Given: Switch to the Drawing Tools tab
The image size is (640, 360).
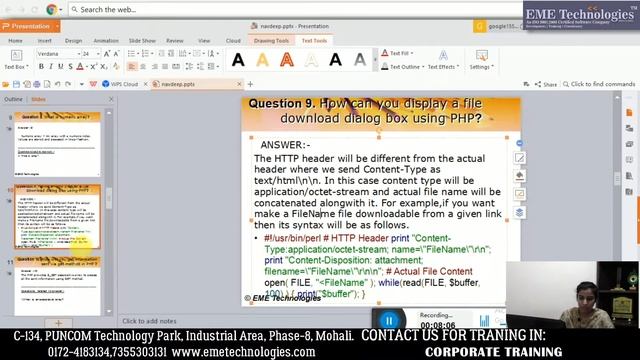Looking at the screenshot, I should coord(271,41).
